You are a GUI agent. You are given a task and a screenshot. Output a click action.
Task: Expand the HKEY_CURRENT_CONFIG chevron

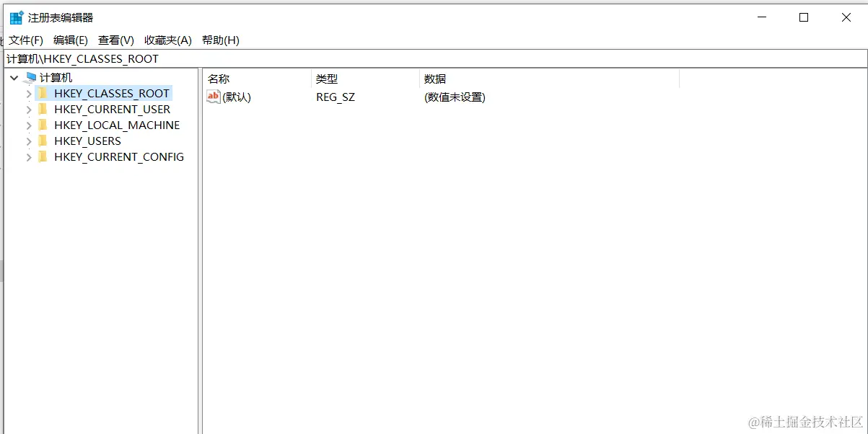point(29,157)
